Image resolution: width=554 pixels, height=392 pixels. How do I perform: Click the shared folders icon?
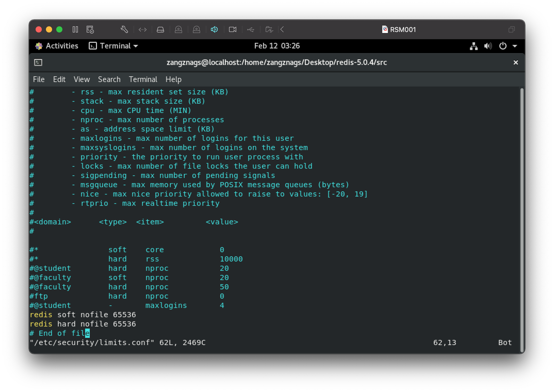pyautogui.click(x=269, y=30)
